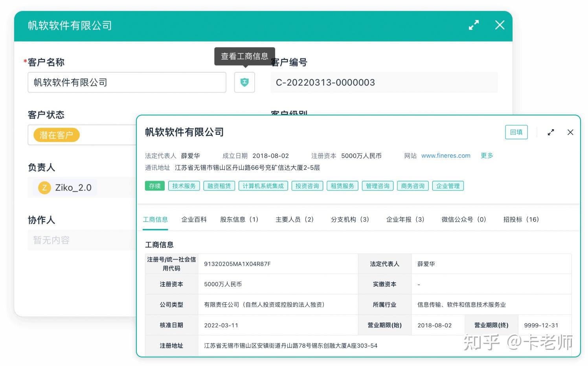This screenshot has width=588, height=366.
Task: Click the 营业期限(终) value 9999-12-31
Action: (541, 325)
